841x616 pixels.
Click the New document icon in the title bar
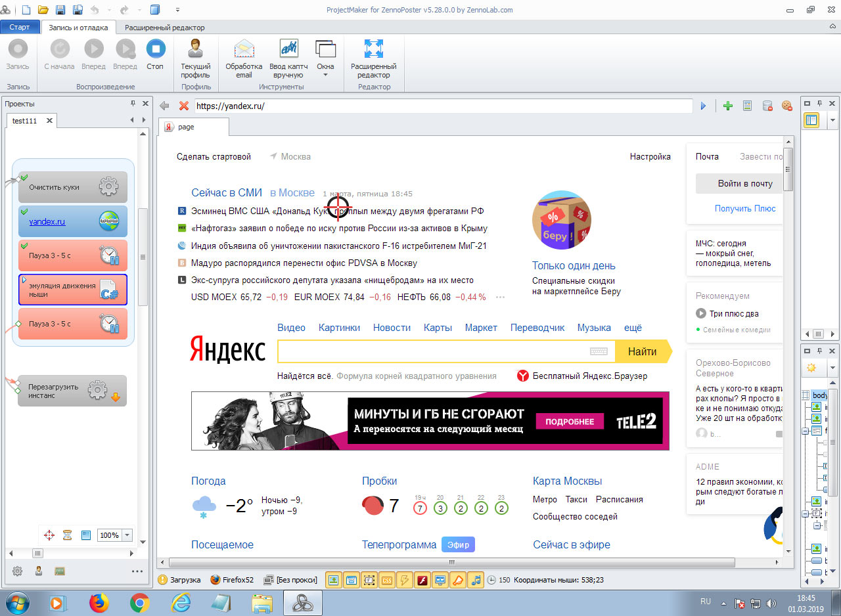(x=26, y=10)
